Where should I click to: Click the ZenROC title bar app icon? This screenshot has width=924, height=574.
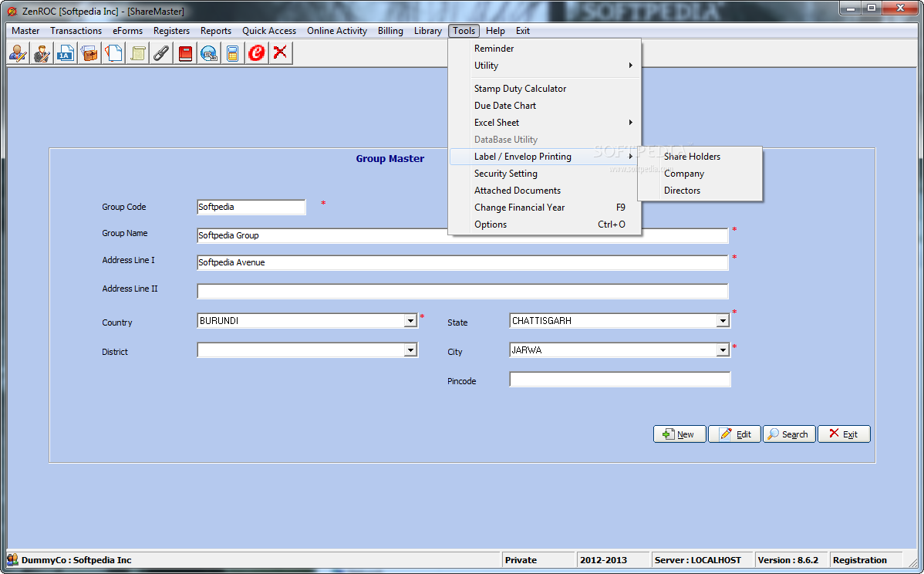pos(12,12)
